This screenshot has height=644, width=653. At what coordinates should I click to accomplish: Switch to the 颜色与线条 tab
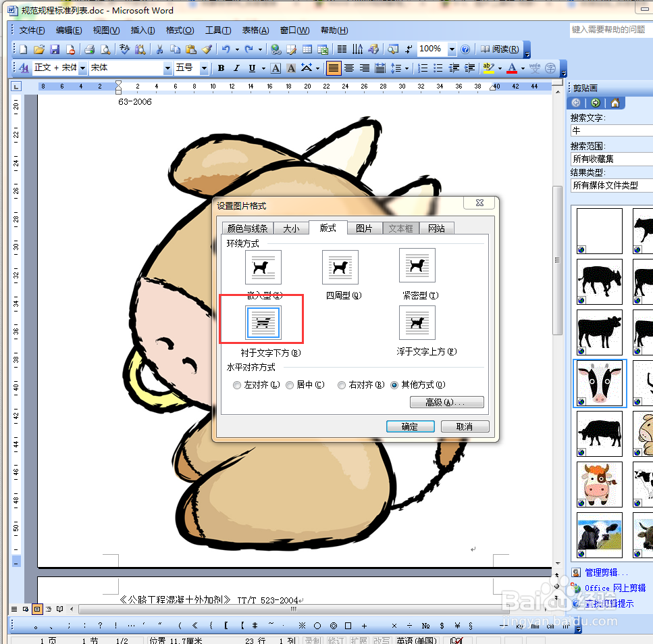tap(247, 228)
